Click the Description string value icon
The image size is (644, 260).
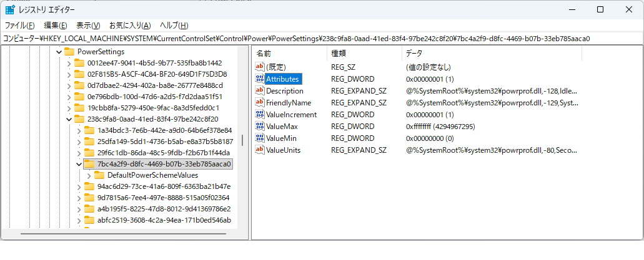point(260,91)
